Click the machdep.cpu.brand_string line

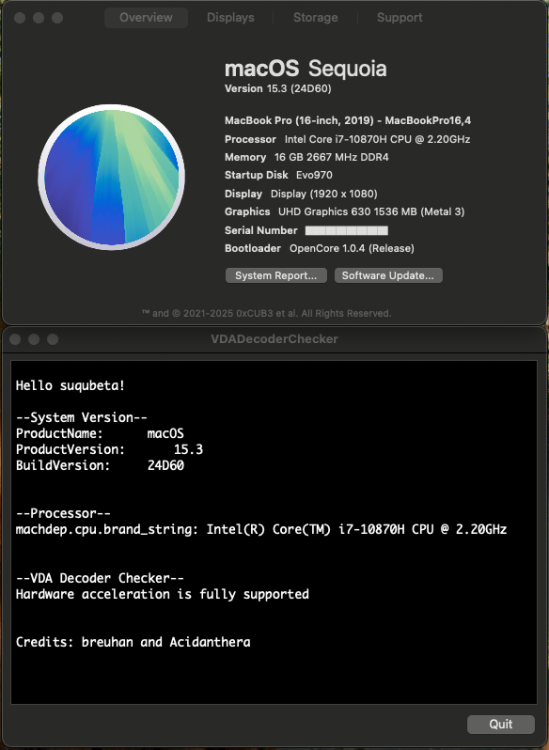coord(261,529)
